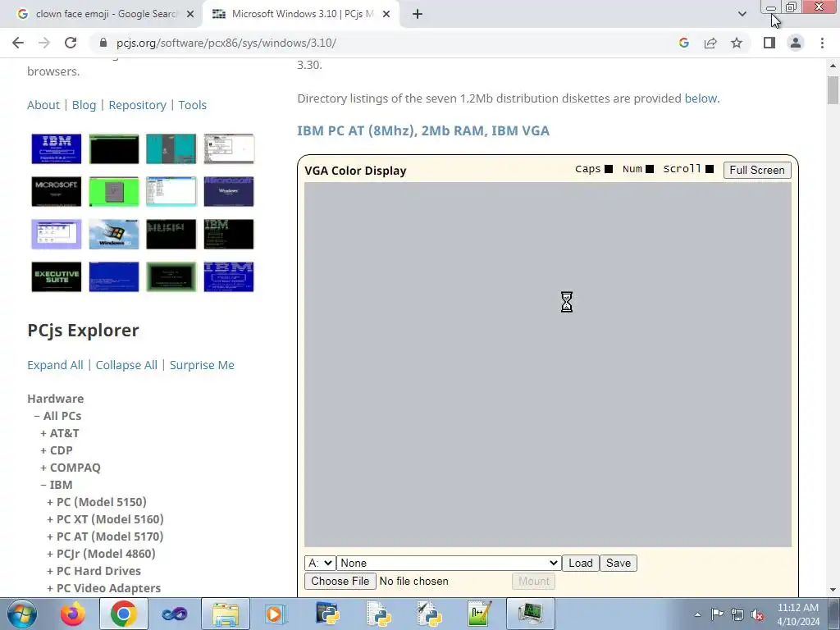840x630 pixels.
Task: Open the teal Tetris-like thumbnail
Action: pyautogui.click(x=171, y=148)
